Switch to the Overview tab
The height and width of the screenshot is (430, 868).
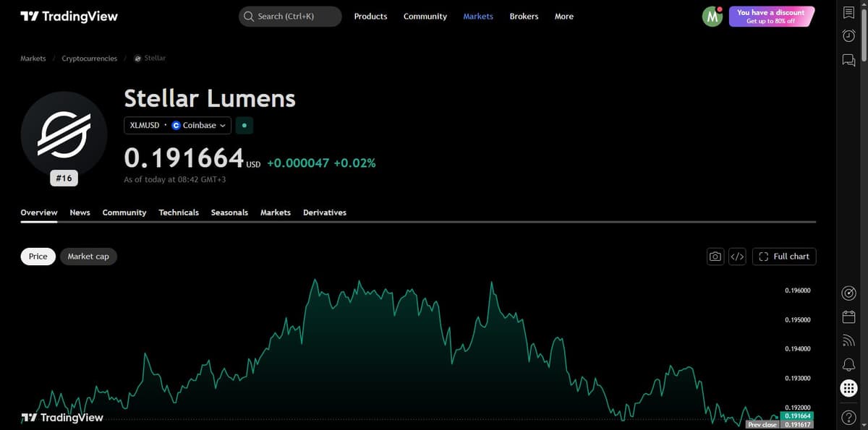pyautogui.click(x=39, y=212)
